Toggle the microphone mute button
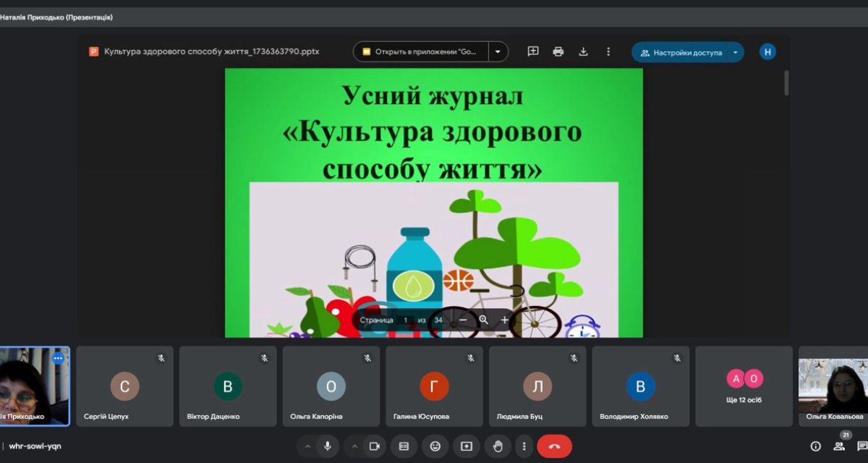The width and height of the screenshot is (868, 463). (x=328, y=446)
